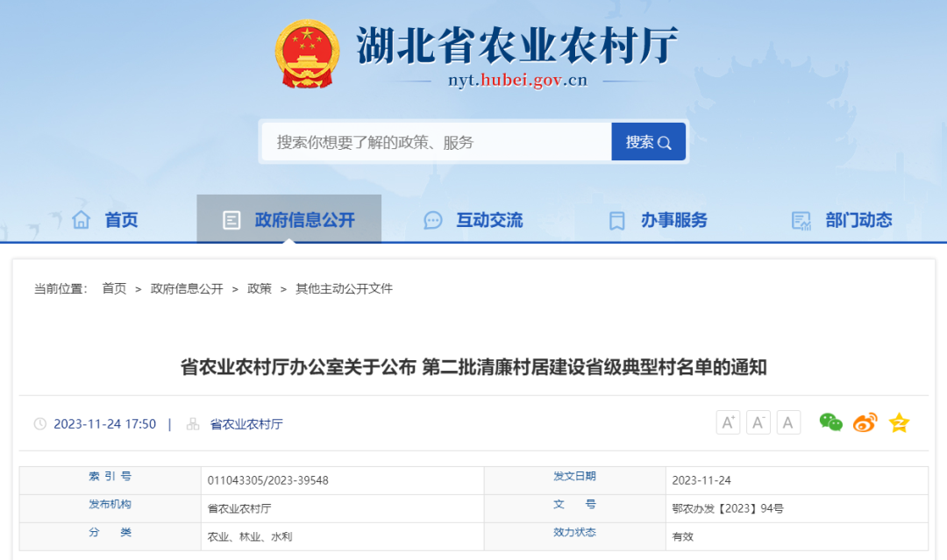Share the article via the WeChat icon

pos(830,422)
